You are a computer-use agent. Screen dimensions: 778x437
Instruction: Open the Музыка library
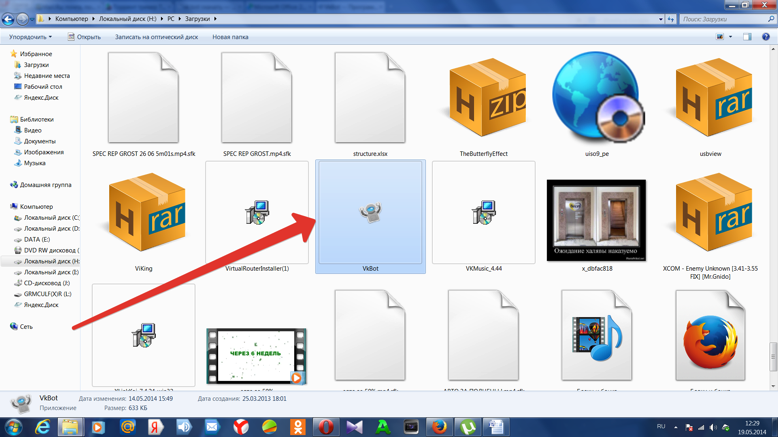(x=34, y=163)
